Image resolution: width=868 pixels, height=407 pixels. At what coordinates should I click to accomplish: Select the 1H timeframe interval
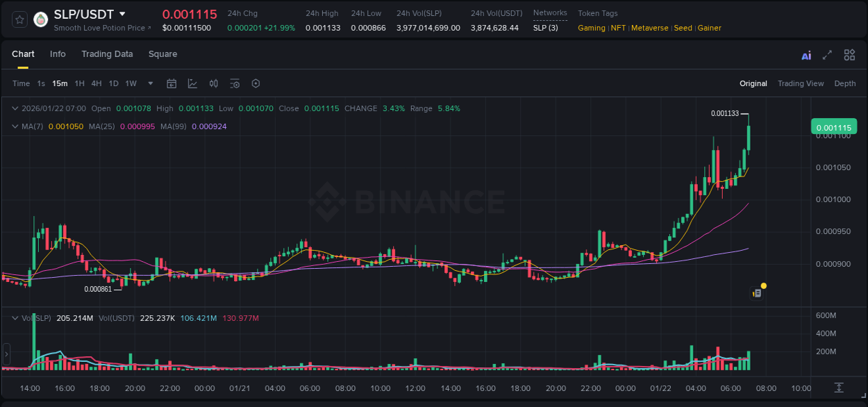point(81,83)
